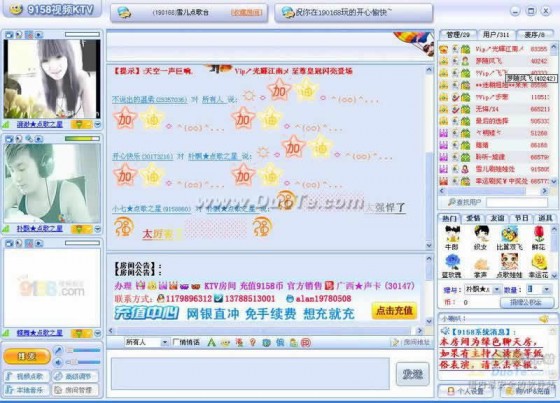
Task: Click the user list horizontal scrollbar
Action: tap(493, 191)
